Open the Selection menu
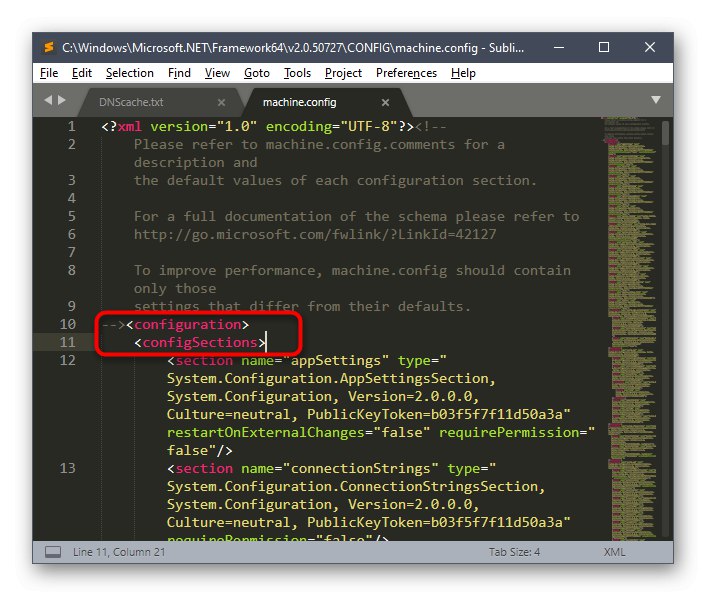The height and width of the screenshot is (596, 706). (x=130, y=73)
